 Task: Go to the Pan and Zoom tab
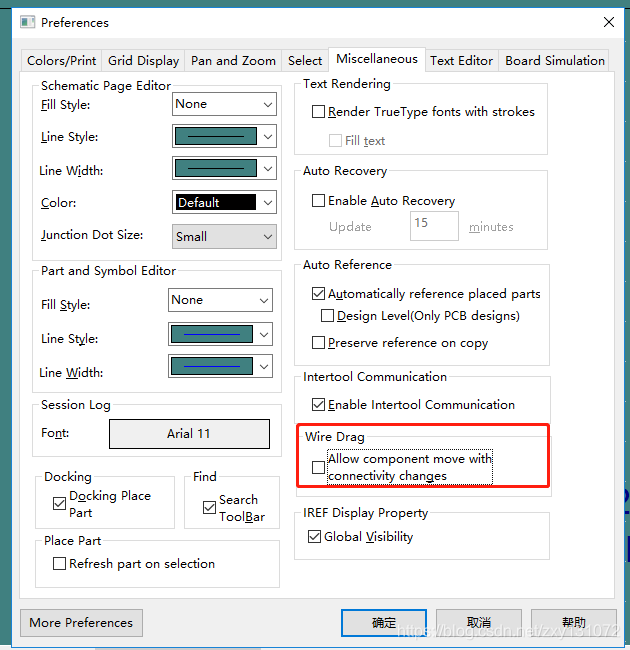(x=233, y=61)
